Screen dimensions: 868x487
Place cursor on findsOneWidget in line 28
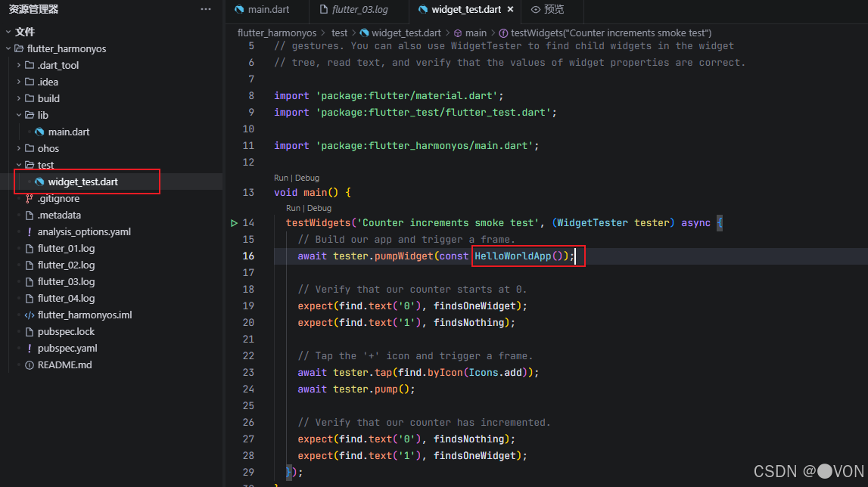pyautogui.click(x=474, y=455)
